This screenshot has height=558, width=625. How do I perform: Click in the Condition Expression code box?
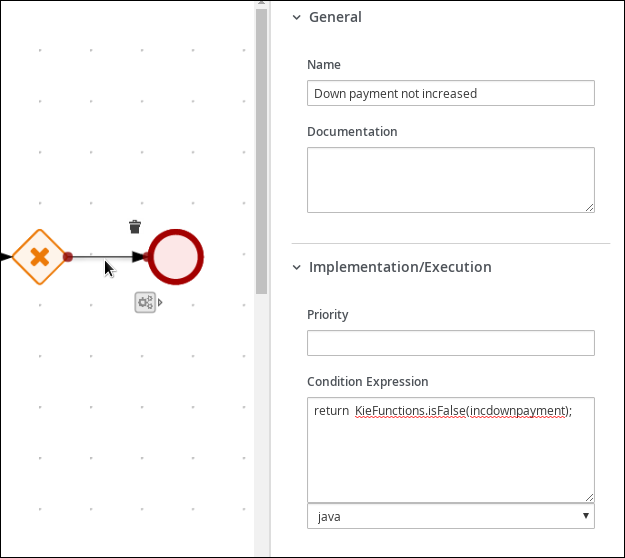[451, 450]
